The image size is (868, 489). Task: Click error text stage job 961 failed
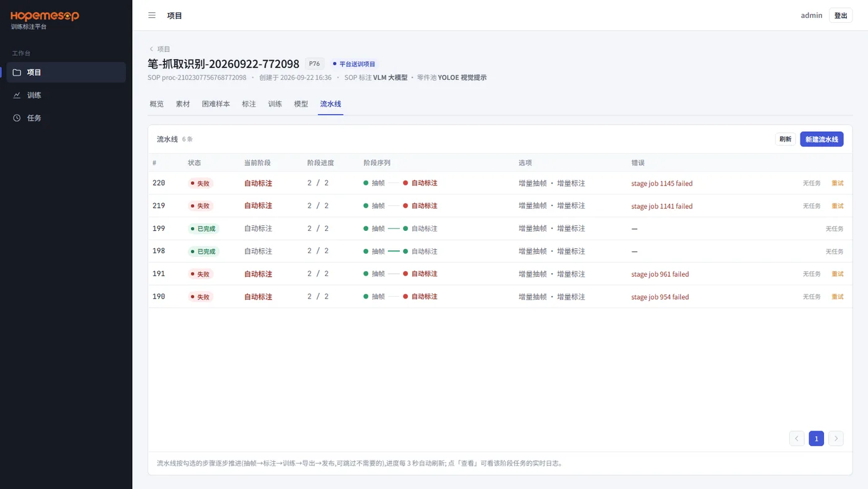660,274
